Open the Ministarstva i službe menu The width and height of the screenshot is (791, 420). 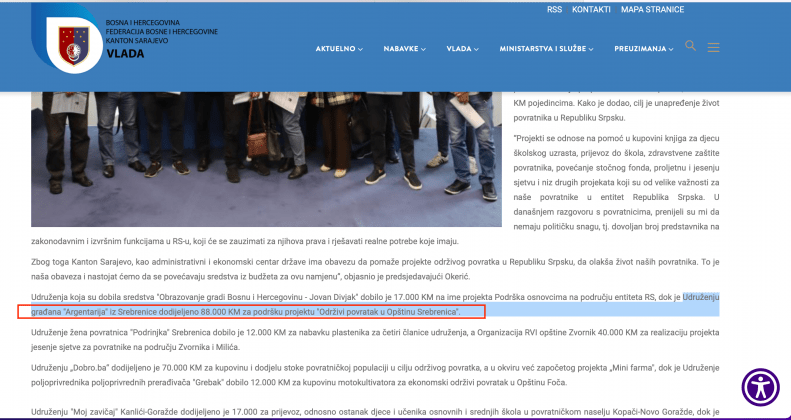coord(546,48)
